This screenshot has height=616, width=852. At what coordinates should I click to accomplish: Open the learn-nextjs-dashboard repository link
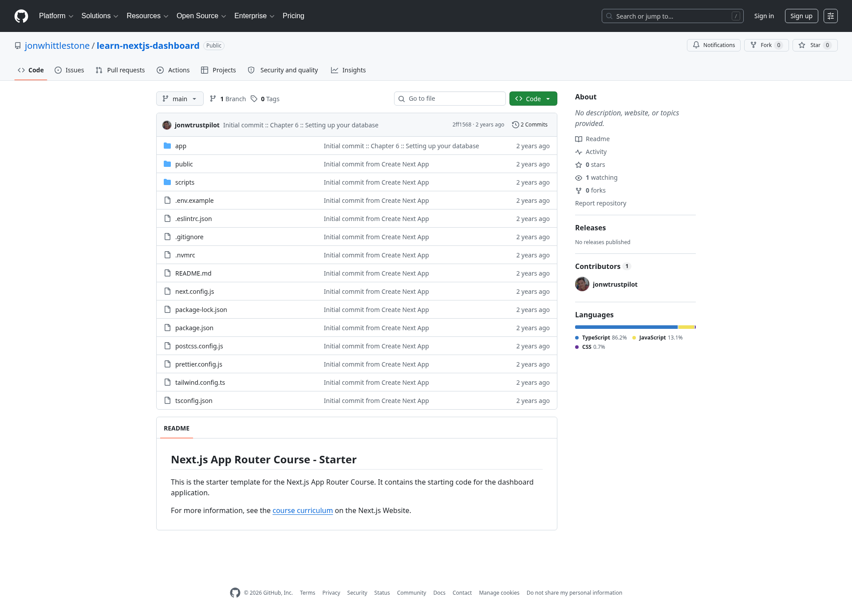tap(148, 46)
